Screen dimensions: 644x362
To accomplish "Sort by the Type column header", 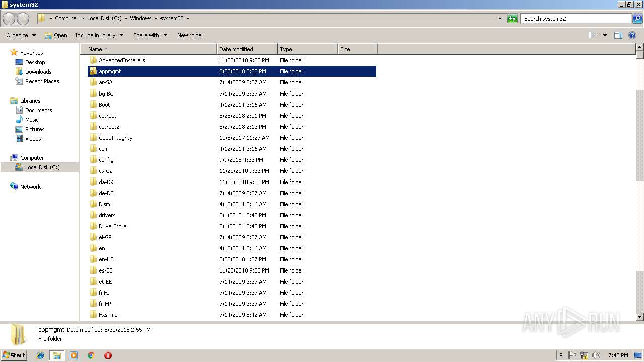I will (x=307, y=49).
